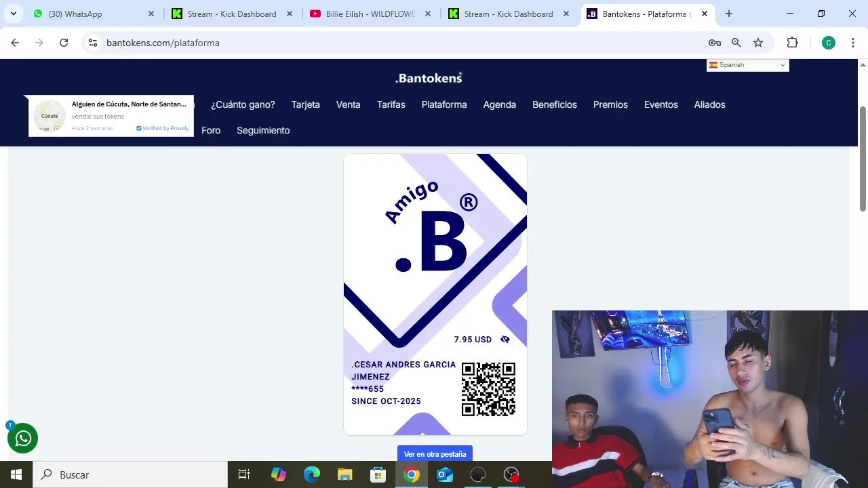The image size is (868, 488).
Task: Open the Windows Start menu
Action: 16,474
